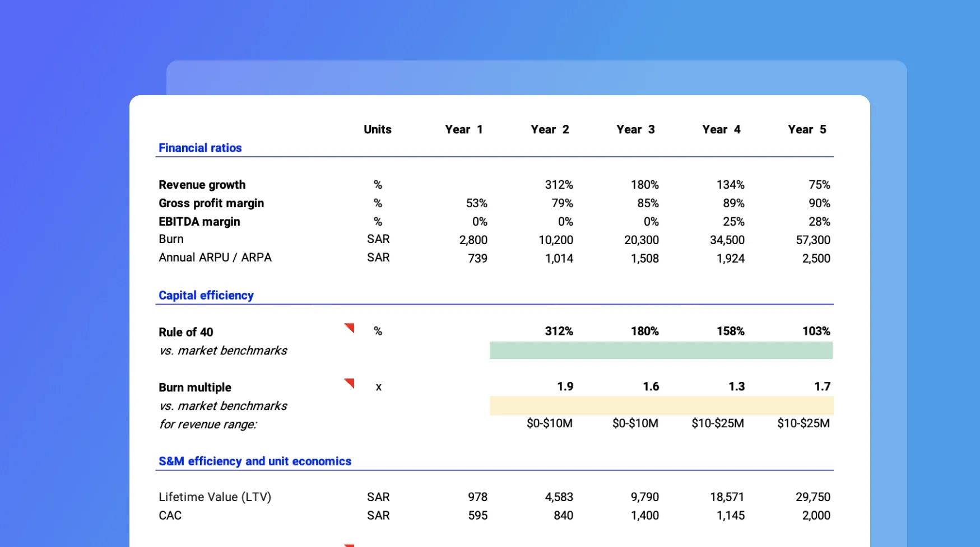Click the Year 2 Burn multiple value 1.9
The width and height of the screenshot is (980, 547).
tap(565, 386)
